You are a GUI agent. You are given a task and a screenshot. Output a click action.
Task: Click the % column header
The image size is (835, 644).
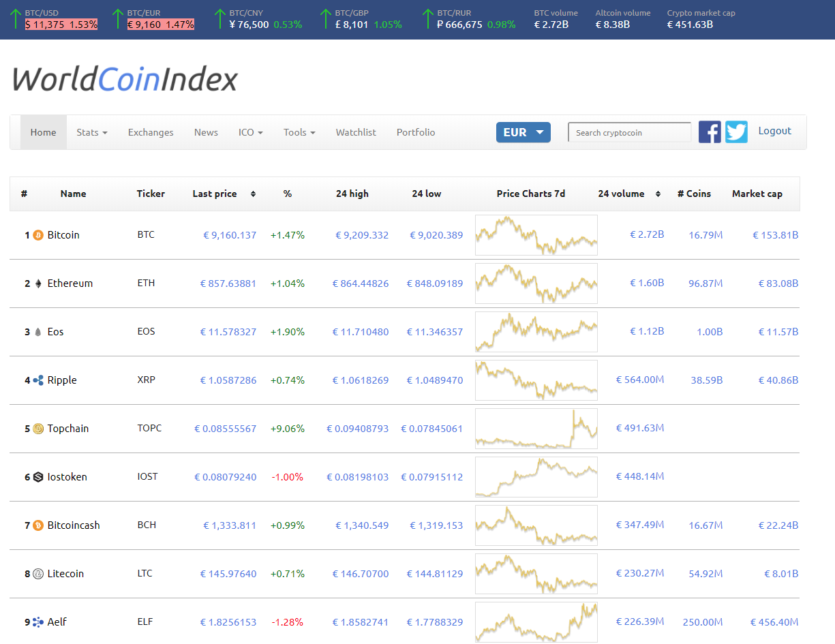pos(288,194)
